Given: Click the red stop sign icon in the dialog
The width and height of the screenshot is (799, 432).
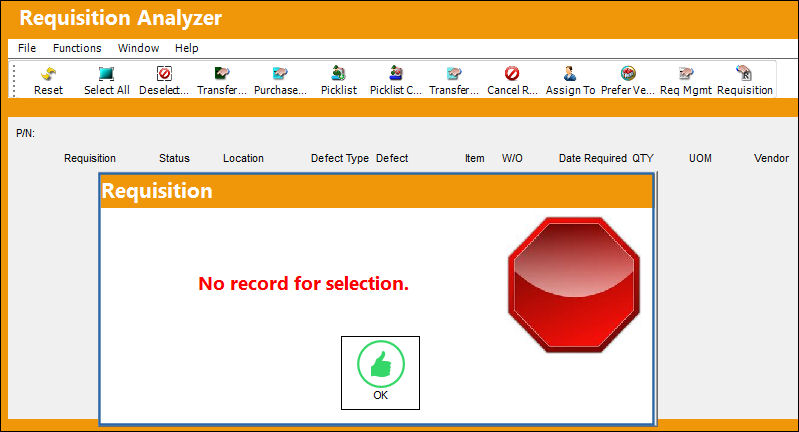Looking at the screenshot, I should coord(574,285).
